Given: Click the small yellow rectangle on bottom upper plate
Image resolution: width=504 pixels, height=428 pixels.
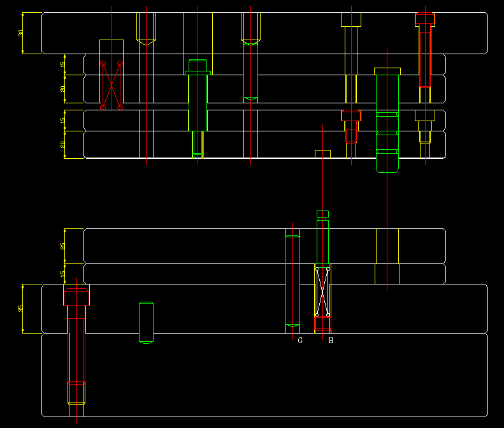Looking at the screenshot, I should pos(323,154).
